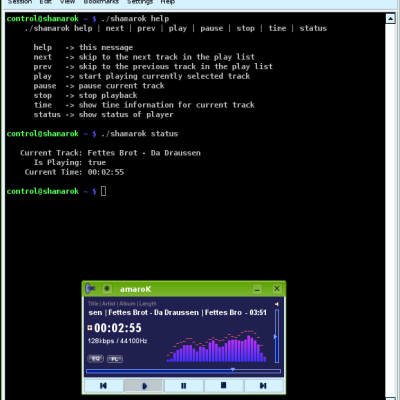This screenshot has width=400, height=400.
Task: Pause the current track in amaroK
Action: point(183,386)
